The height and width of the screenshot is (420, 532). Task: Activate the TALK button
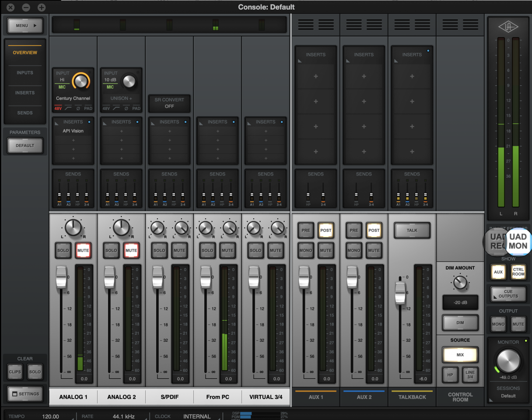[412, 230]
